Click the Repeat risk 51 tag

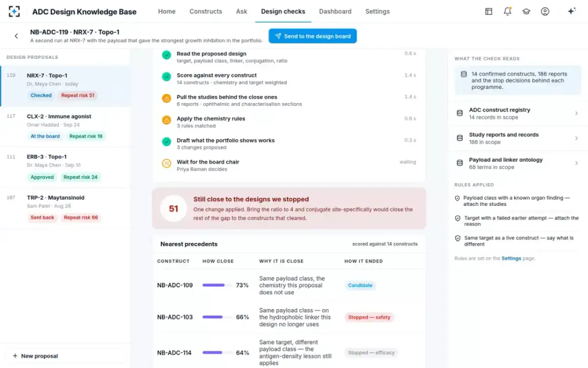point(78,95)
